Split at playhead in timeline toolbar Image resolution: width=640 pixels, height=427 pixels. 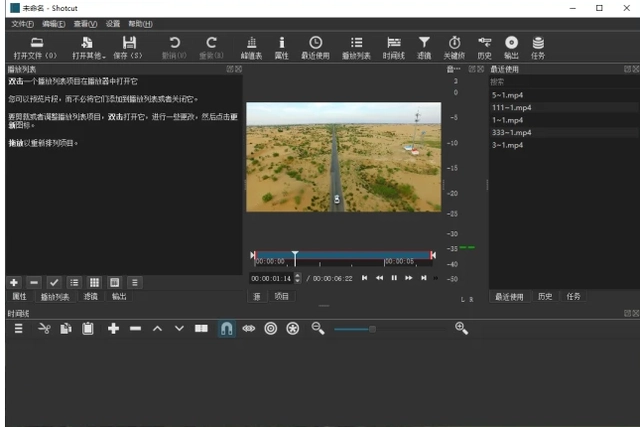(x=201, y=328)
